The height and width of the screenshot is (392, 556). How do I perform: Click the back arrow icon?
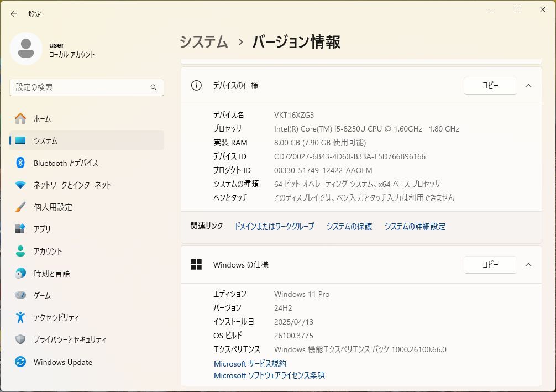[x=14, y=14]
